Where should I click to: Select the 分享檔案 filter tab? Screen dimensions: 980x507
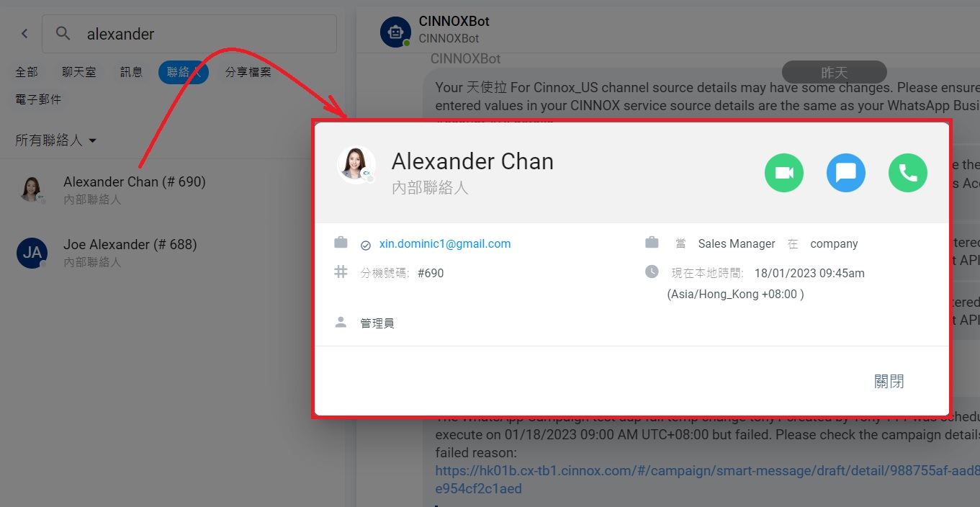(248, 72)
